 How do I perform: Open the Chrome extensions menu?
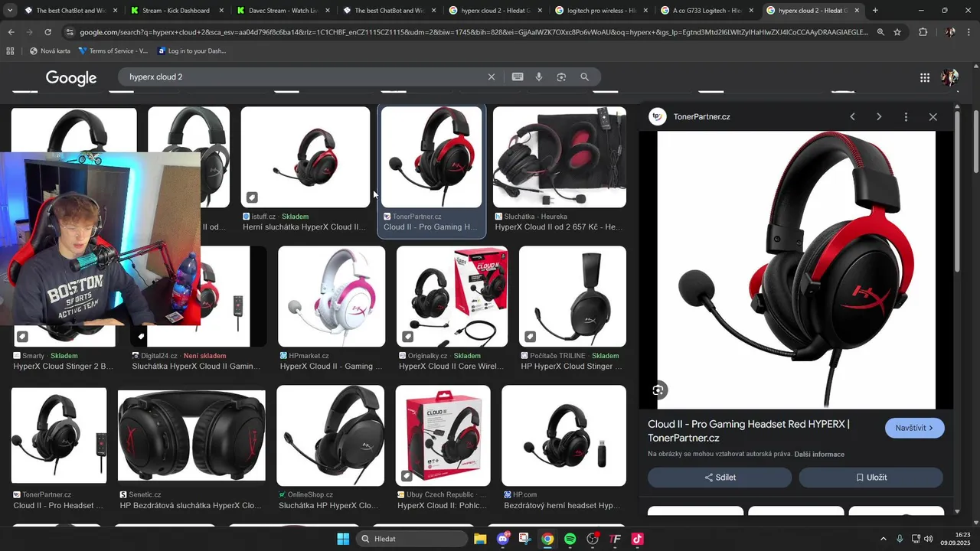click(x=923, y=32)
